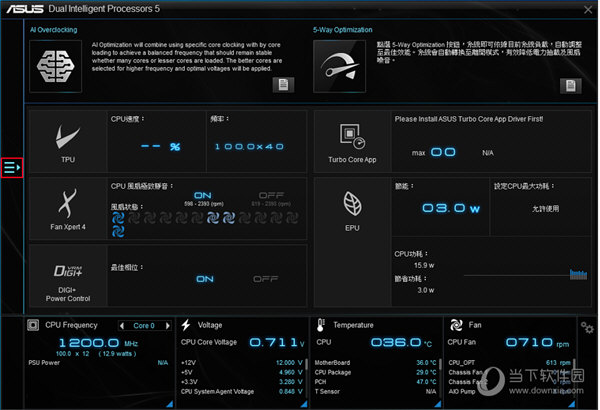Click the first fan status icon
600x410 pixels.
tap(118, 218)
